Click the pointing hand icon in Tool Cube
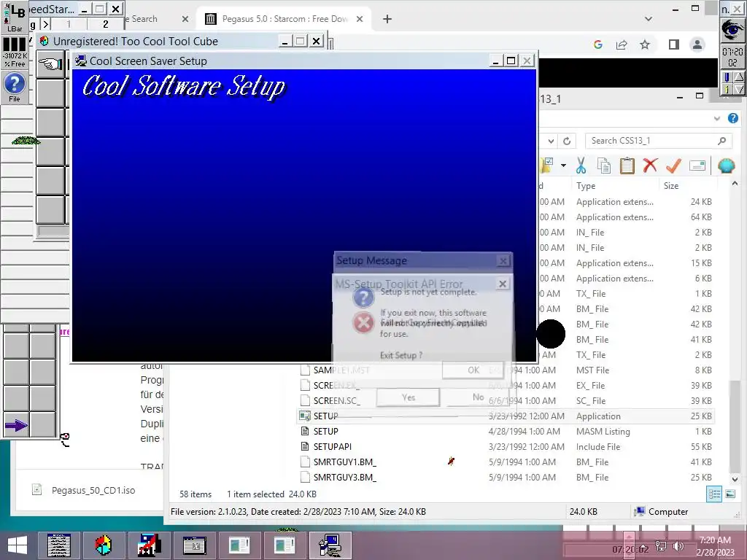The width and height of the screenshot is (747, 560). pyautogui.click(x=50, y=64)
